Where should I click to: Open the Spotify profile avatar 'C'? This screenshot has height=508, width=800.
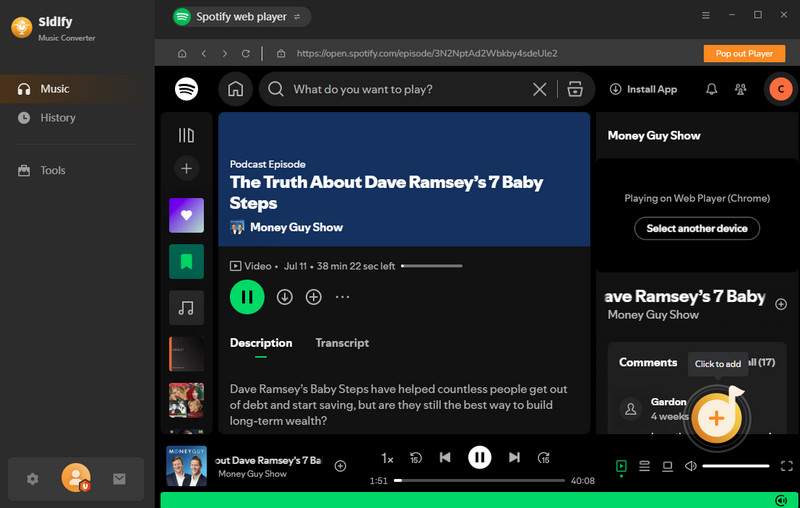[781, 89]
